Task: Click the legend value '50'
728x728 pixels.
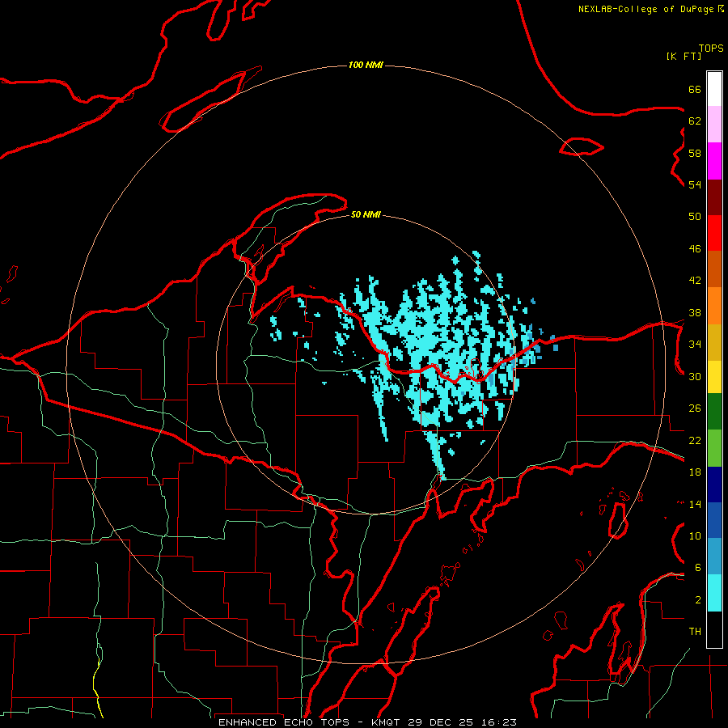Action: (695, 217)
